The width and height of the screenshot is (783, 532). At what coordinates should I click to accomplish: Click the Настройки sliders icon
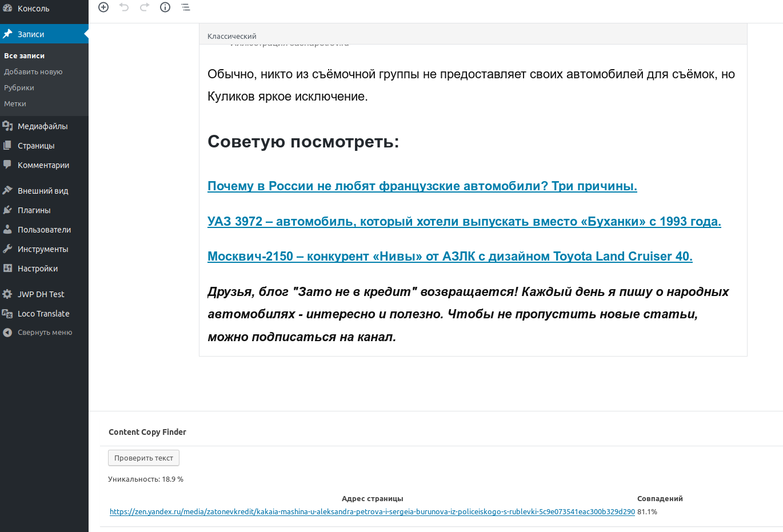pos(7,269)
